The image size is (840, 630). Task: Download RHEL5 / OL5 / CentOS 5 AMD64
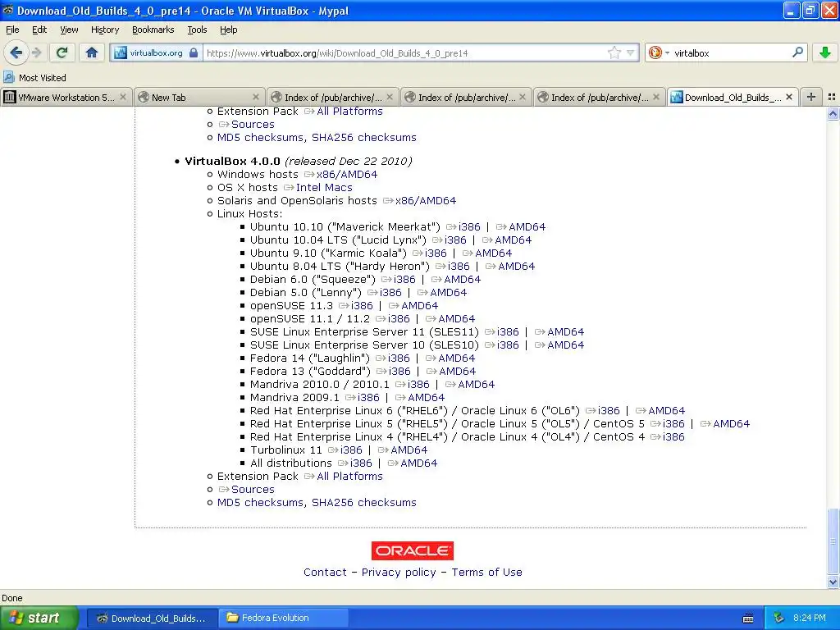(731, 424)
